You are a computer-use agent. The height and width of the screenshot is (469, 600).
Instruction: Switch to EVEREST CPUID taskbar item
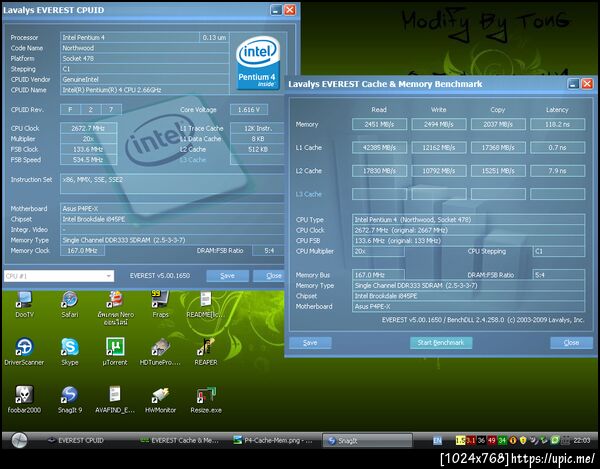tap(76, 441)
